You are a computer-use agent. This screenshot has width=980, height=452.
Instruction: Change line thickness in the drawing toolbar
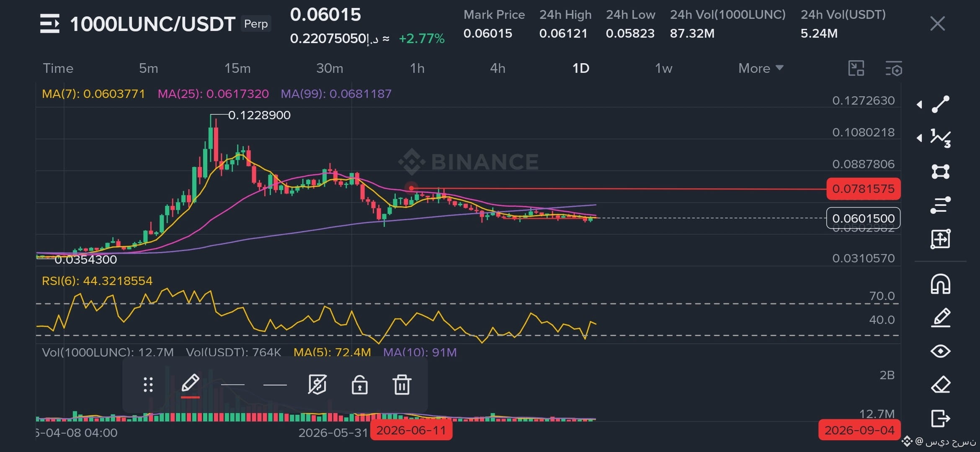tap(232, 385)
